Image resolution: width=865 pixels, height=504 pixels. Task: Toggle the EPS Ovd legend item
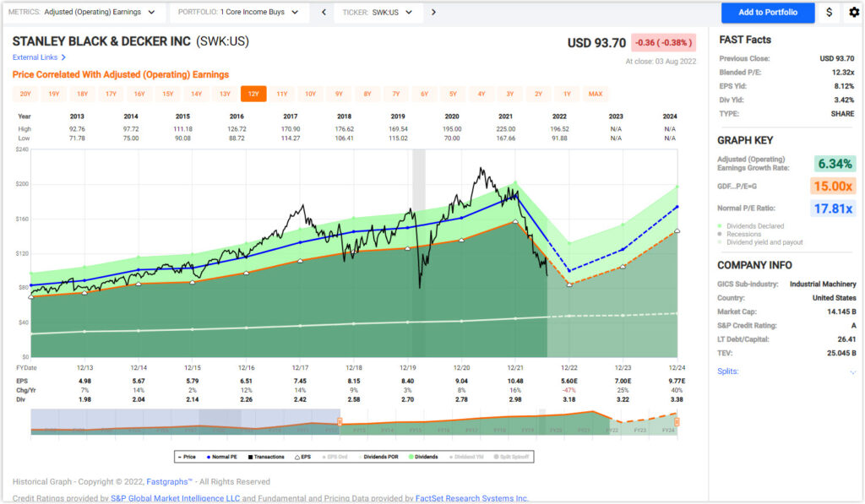[335, 457]
